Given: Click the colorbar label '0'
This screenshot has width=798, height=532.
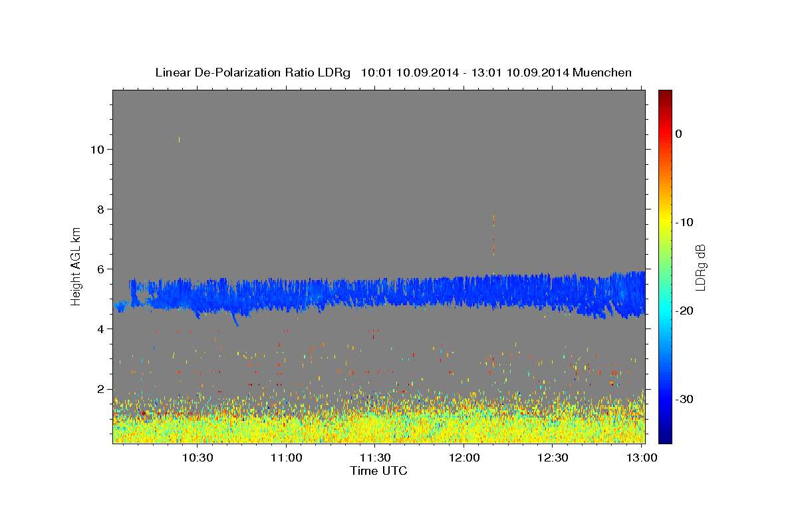Looking at the screenshot, I should (x=678, y=134).
